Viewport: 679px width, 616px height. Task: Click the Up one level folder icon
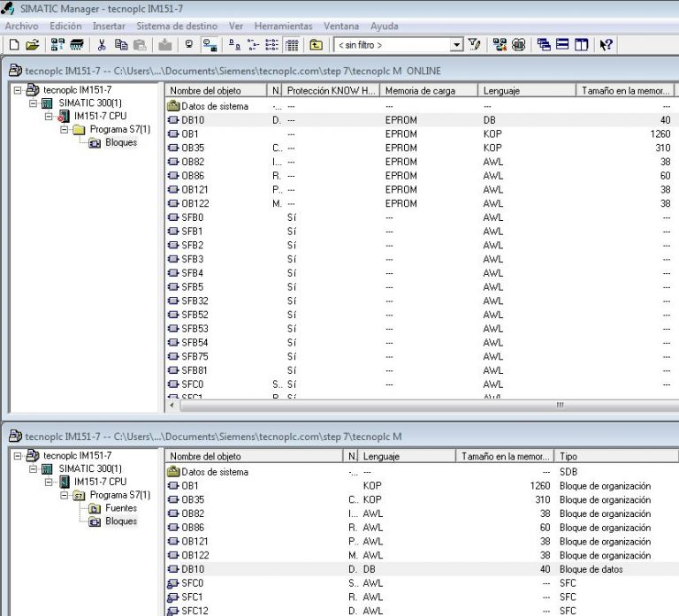point(317,44)
